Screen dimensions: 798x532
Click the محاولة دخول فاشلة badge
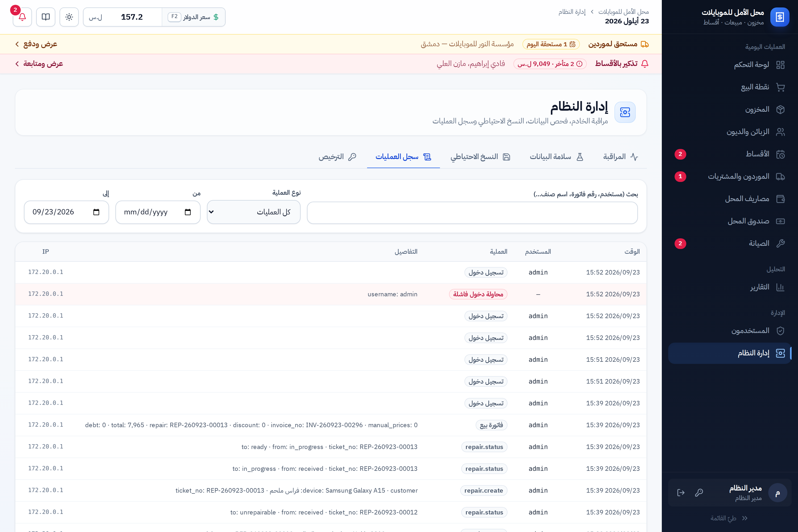(x=478, y=294)
